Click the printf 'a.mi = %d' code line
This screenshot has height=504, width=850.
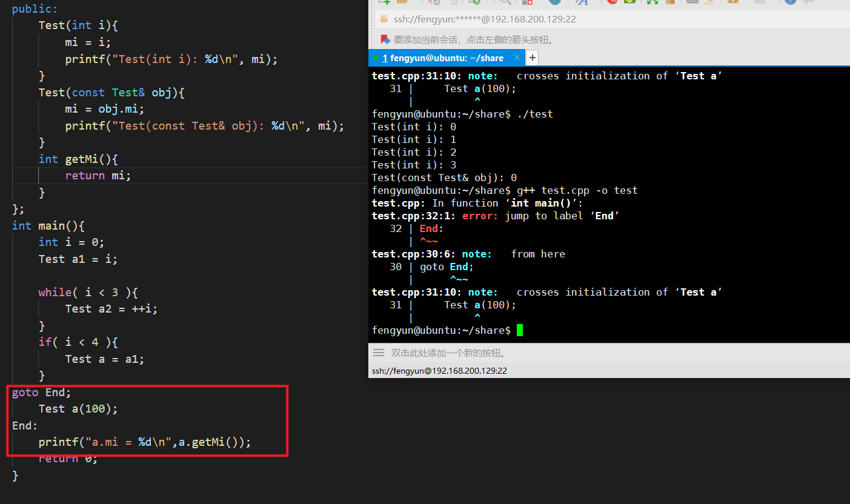145,442
